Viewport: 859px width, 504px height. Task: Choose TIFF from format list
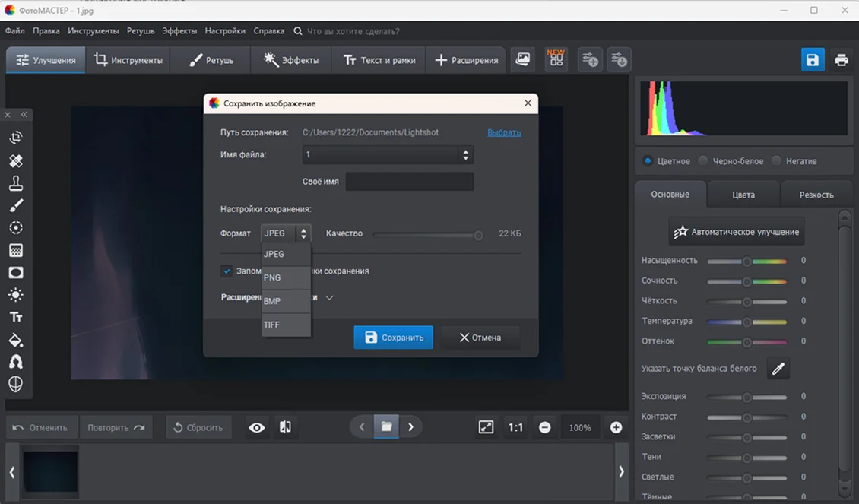tap(286, 325)
